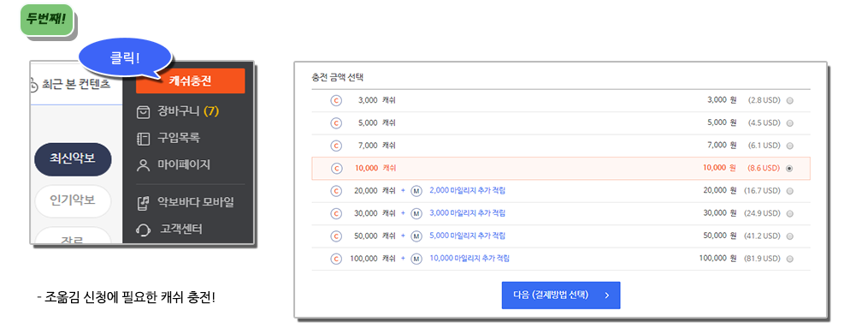Click 5,000 마일리지 추가 적립 text

pos(467,236)
